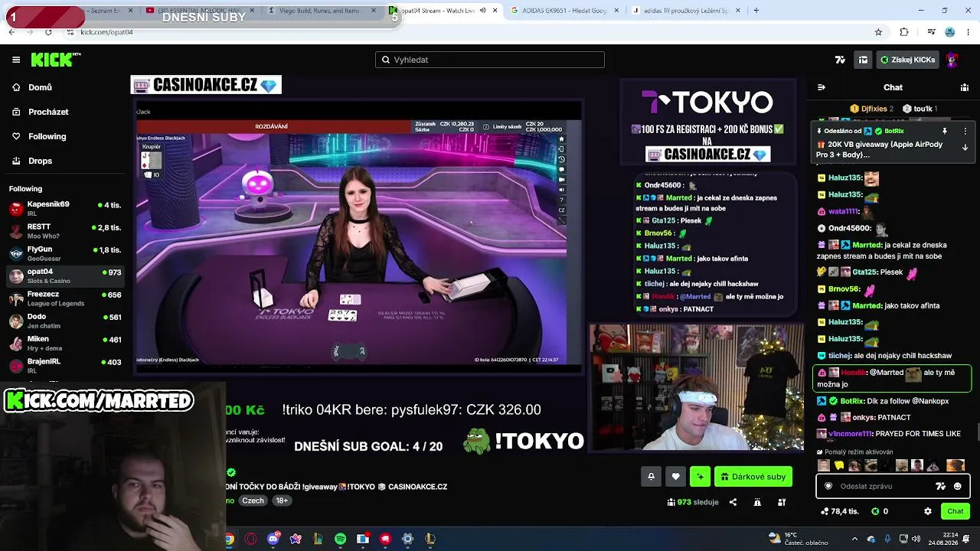Toggle follow with the heart button

click(x=675, y=477)
